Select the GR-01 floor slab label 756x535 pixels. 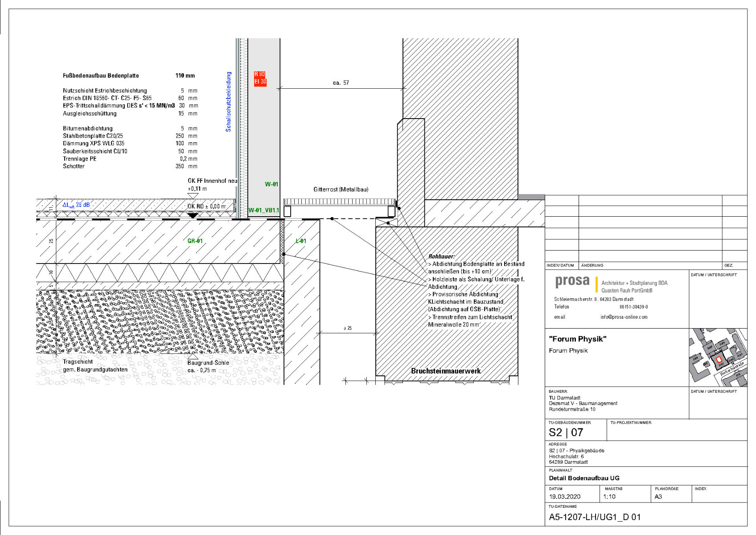click(195, 241)
